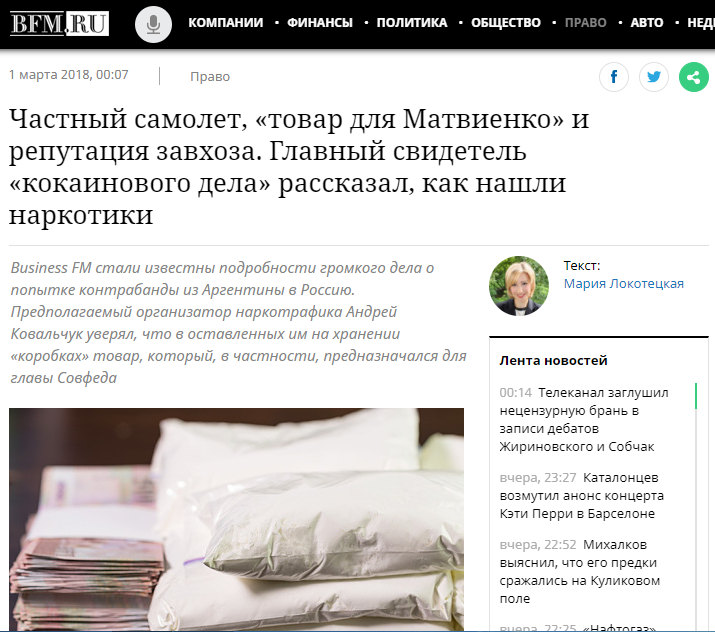Screen dimensions: 715x632
Task: Share article on Facebook
Action: 614,77
